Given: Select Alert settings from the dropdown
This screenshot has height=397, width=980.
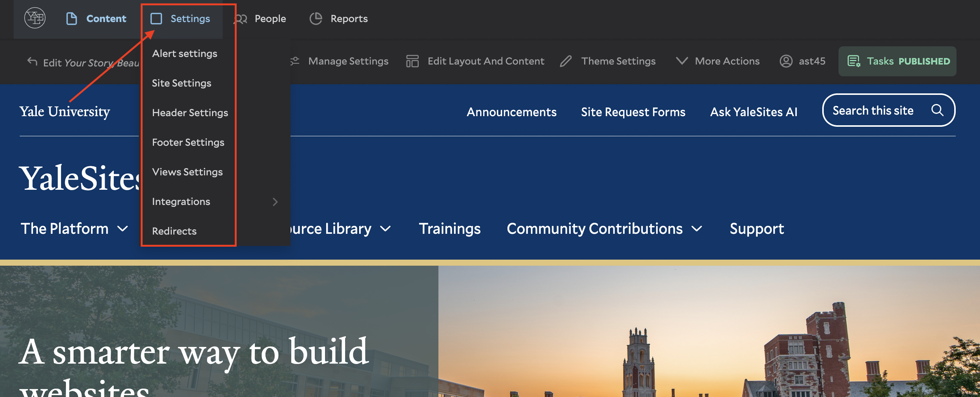Looking at the screenshot, I should click(185, 53).
